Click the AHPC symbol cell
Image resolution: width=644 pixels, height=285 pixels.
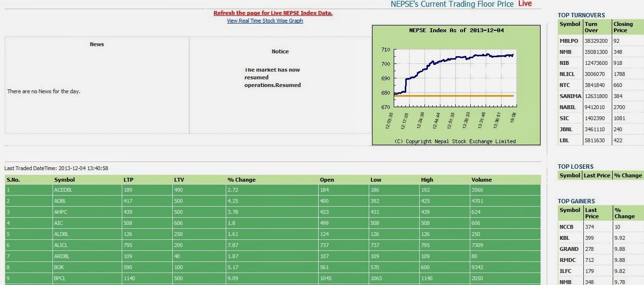point(60,212)
